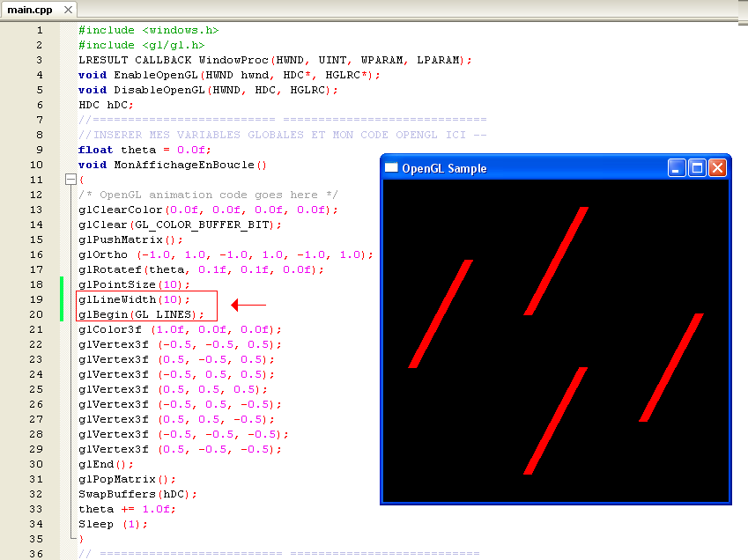The image size is (748, 560).
Task: Click 'glVertex3f (-0.5, -0.5, 0.5);' line
Action: click(x=180, y=344)
